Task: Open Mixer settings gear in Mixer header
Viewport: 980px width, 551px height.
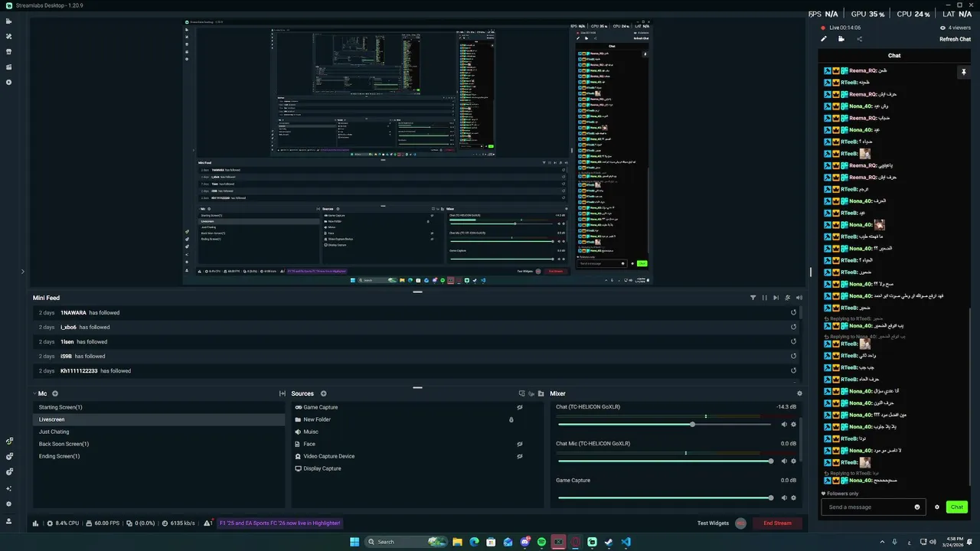Action: pyautogui.click(x=799, y=393)
